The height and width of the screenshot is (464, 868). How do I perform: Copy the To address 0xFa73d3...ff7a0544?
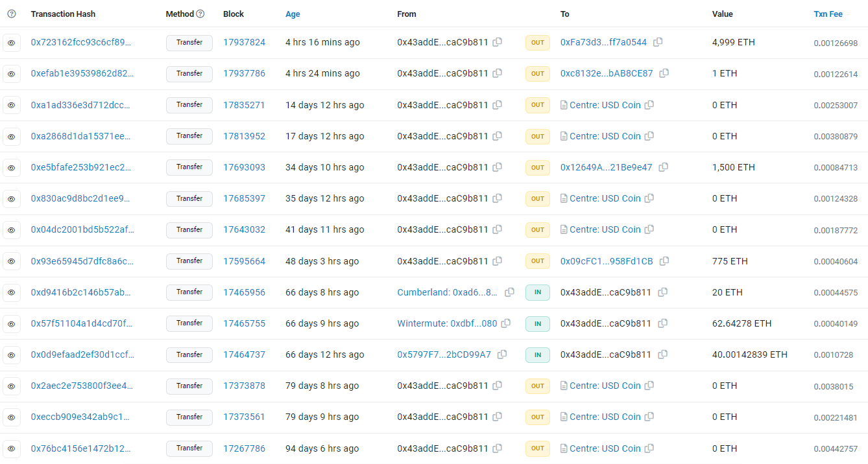click(658, 41)
